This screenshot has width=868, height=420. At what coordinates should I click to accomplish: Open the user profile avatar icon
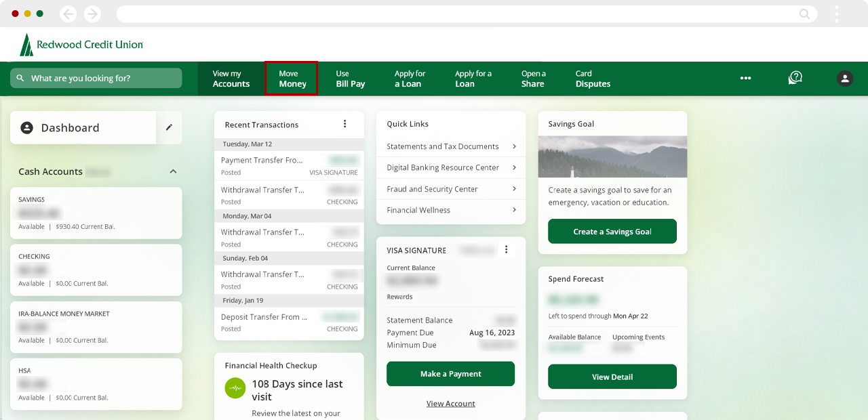[844, 78]
